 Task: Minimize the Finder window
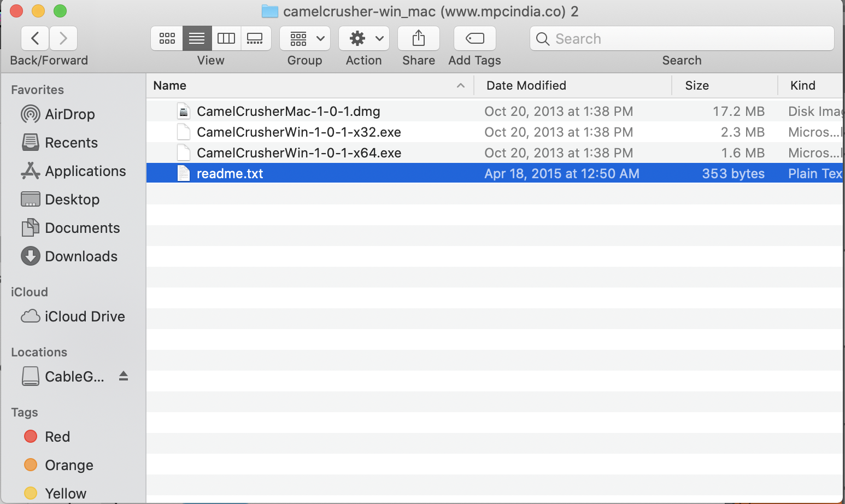pyautogui.click(x=38, y=11)
